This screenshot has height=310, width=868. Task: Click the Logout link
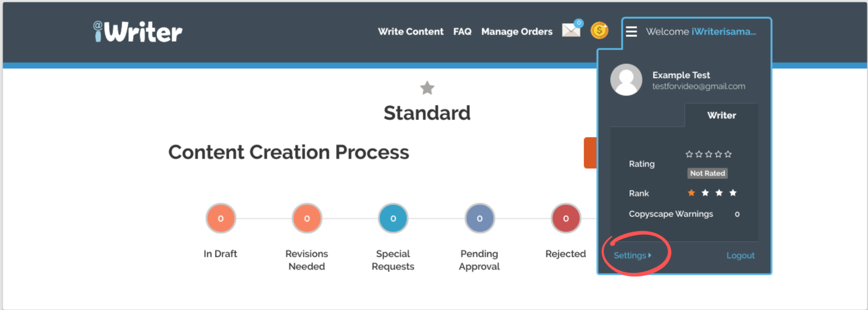click(x=740, y=256)
